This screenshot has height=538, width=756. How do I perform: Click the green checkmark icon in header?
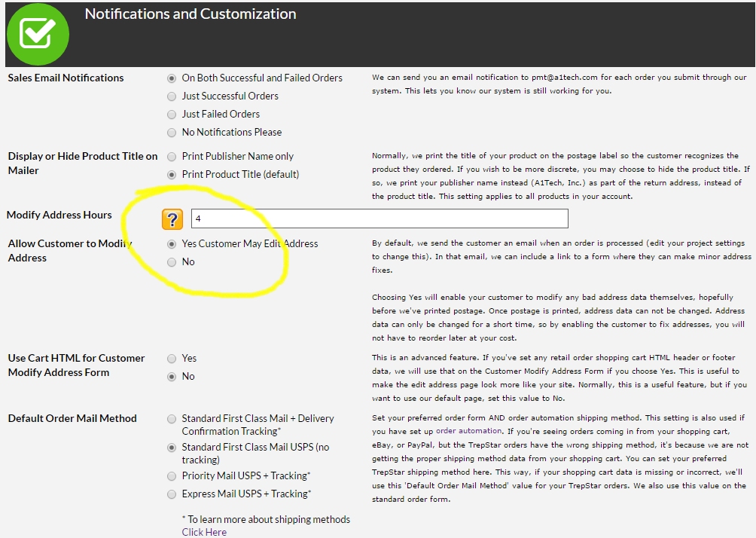38,34
